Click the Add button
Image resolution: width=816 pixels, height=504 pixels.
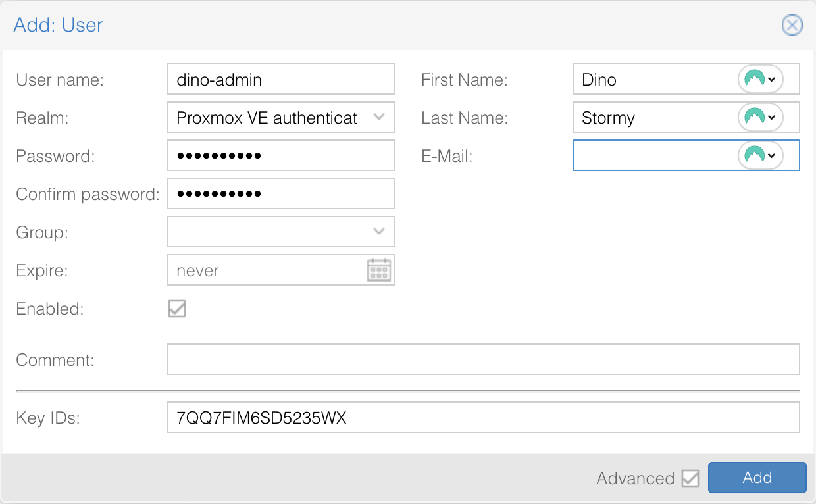click(x=757, y=478)
